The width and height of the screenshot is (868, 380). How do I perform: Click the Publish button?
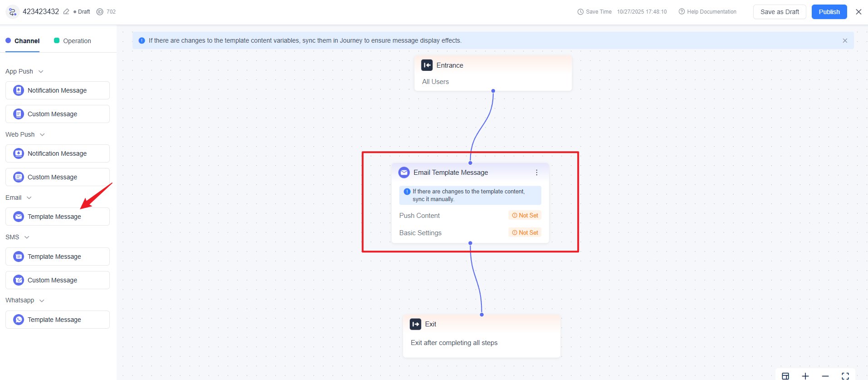point(829,12)
